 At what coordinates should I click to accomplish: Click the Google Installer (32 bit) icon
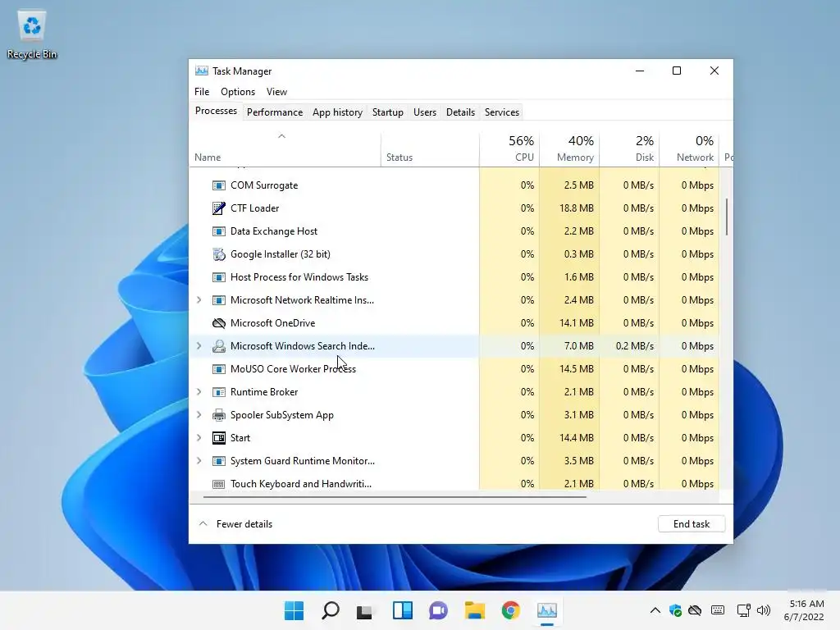(218, 254)
